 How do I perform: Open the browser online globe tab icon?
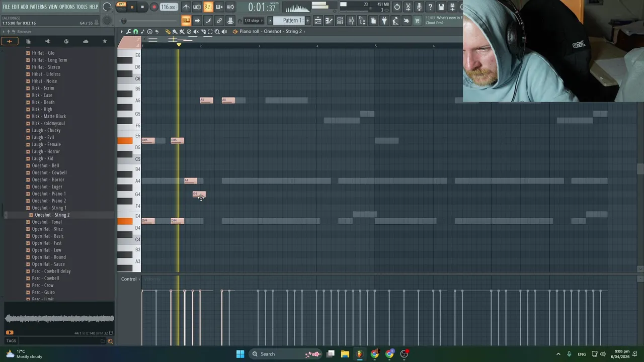point(66,41)
